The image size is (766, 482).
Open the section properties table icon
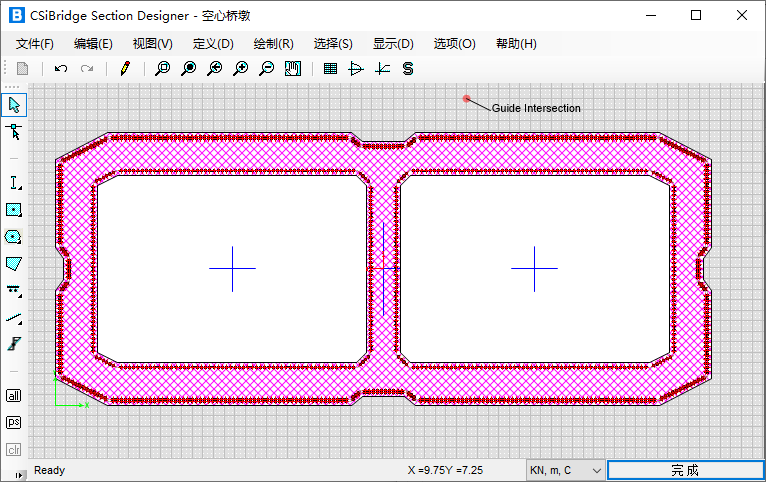(331, 69)
